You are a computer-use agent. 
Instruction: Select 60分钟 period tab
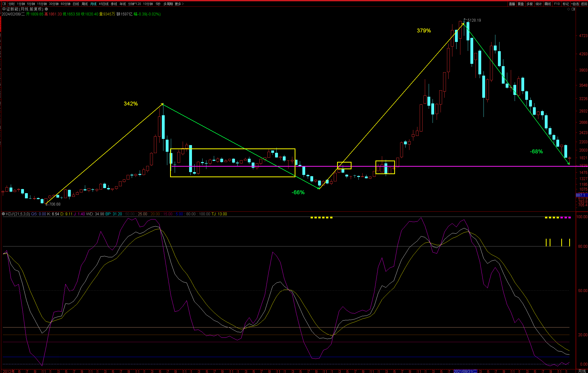[x=65, y=4]
